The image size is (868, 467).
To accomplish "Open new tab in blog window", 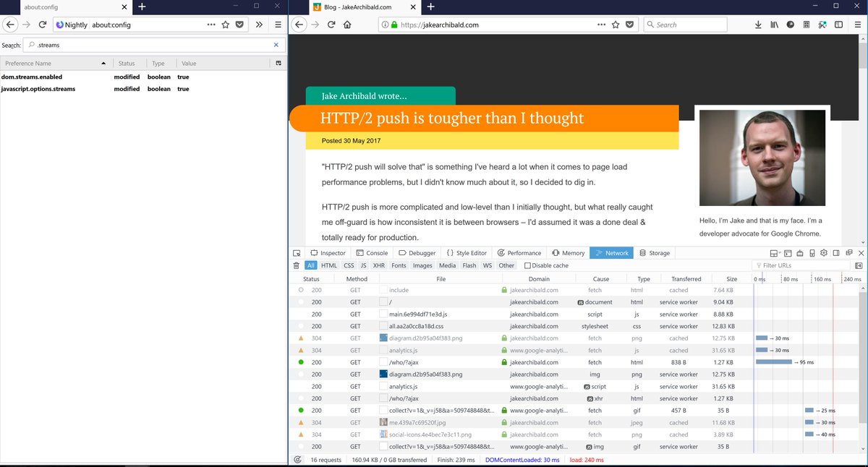I will (x=430, y=7).
